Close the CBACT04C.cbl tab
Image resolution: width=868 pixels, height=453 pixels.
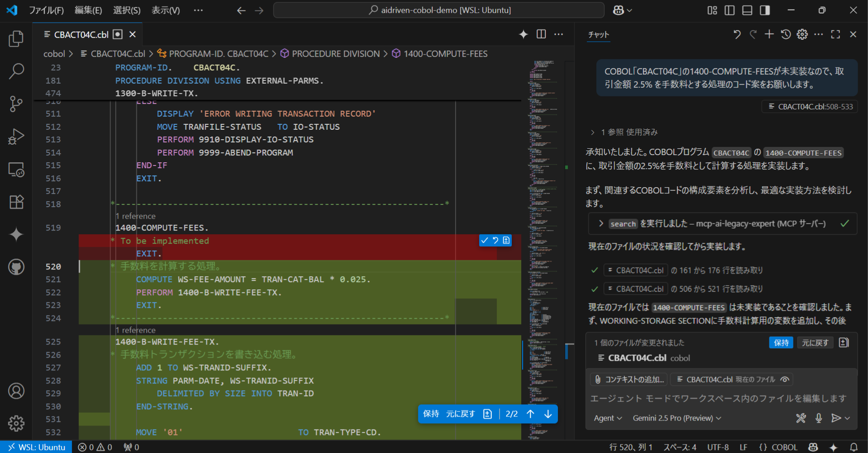(132, 34)
